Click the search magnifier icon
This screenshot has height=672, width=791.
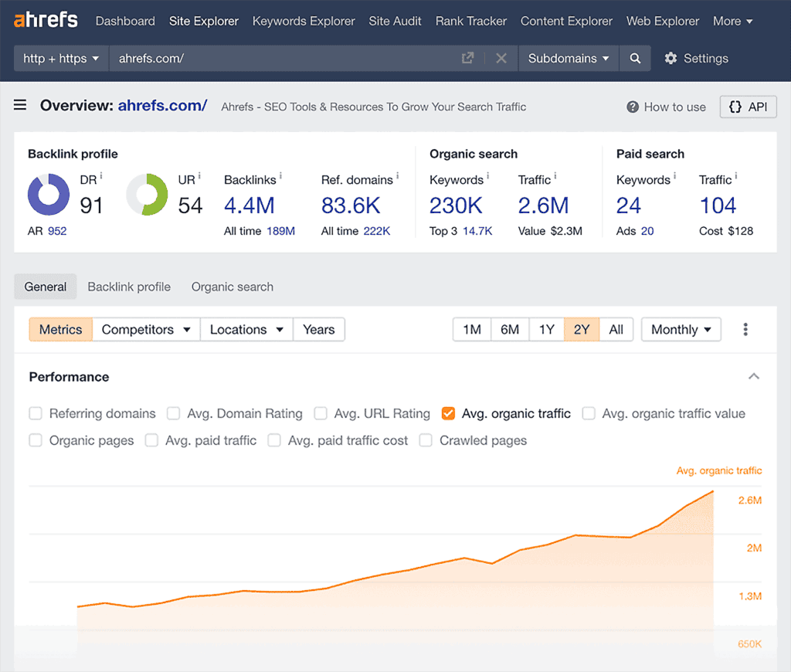click(x=635, y=58)
